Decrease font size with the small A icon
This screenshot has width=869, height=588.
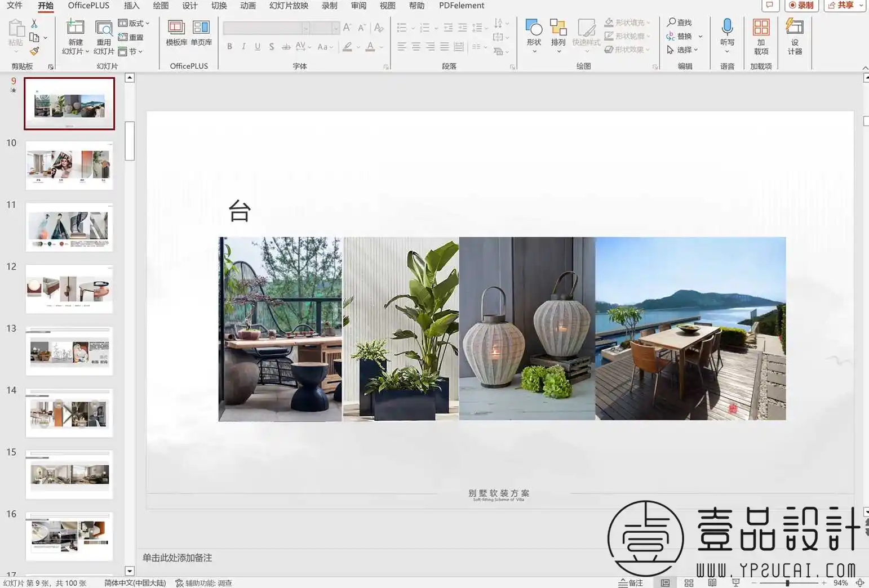[x=362, y=27]
